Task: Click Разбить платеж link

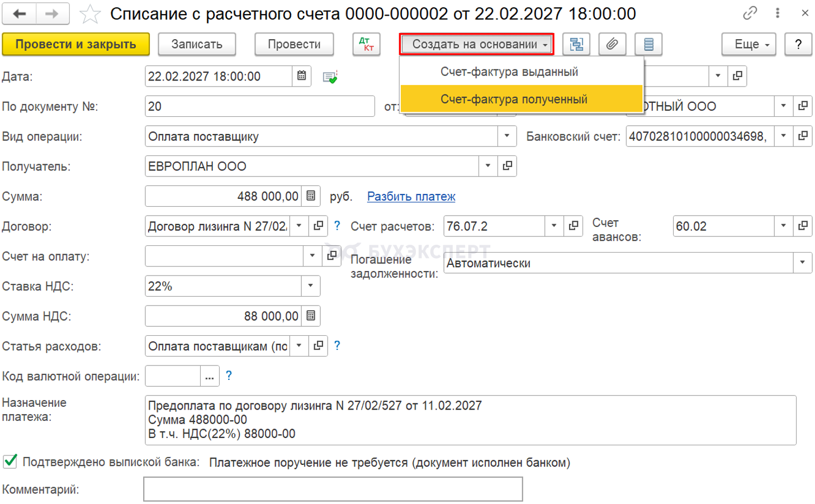Action: click(x=411, y=196)
